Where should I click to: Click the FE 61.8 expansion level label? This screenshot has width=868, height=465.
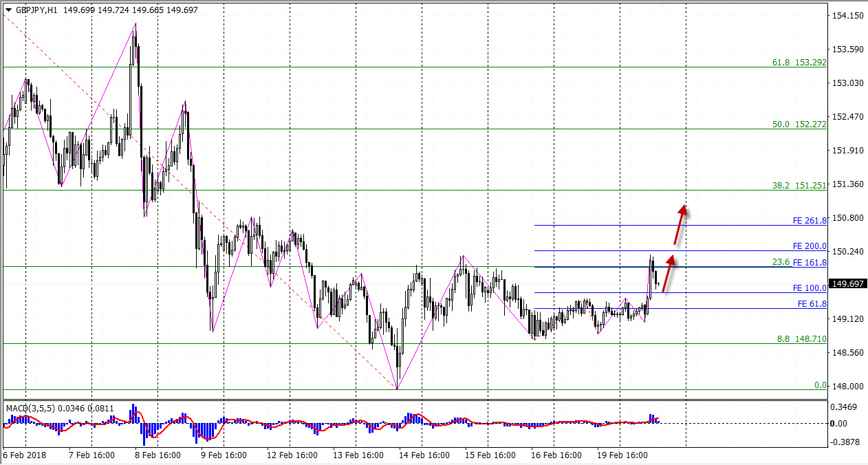tap(812, 304)
